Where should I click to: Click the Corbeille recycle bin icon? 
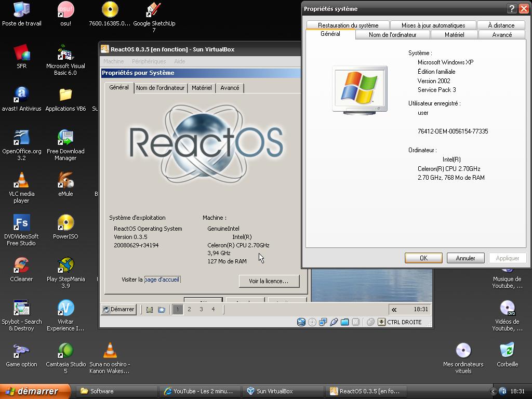point(507,351)
